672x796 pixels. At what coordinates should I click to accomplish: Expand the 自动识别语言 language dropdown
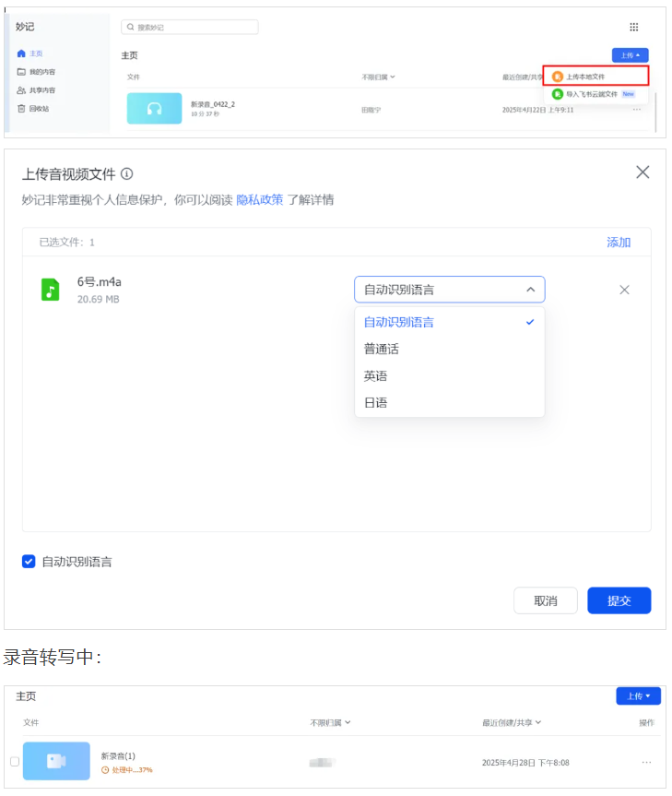(x=449, y=290)
